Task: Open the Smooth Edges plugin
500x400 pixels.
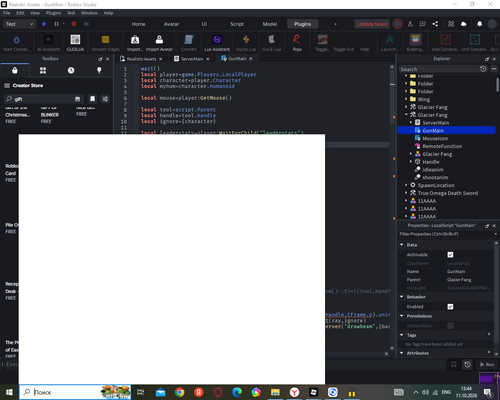Action: click(105, 43)
